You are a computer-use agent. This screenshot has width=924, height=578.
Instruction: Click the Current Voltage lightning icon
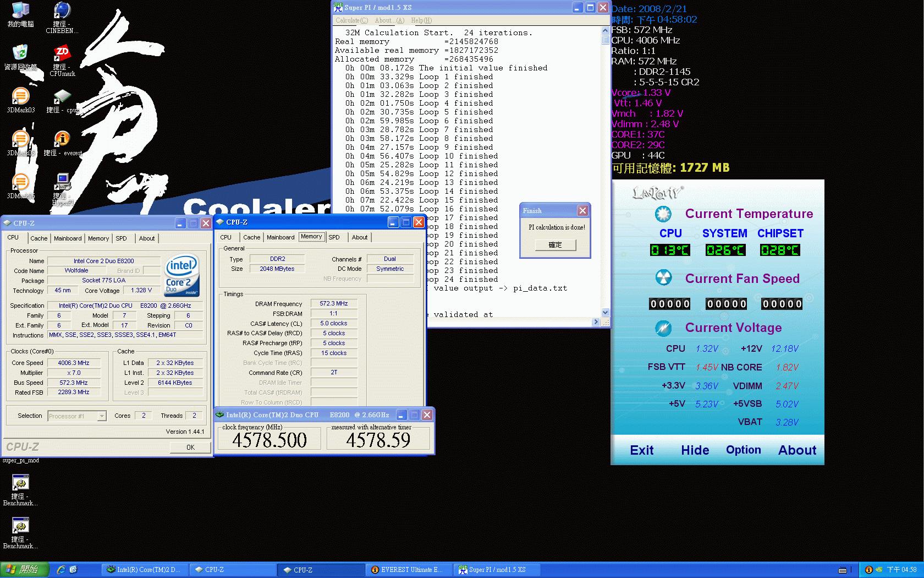pyautogui.click(x=664, y=328)
